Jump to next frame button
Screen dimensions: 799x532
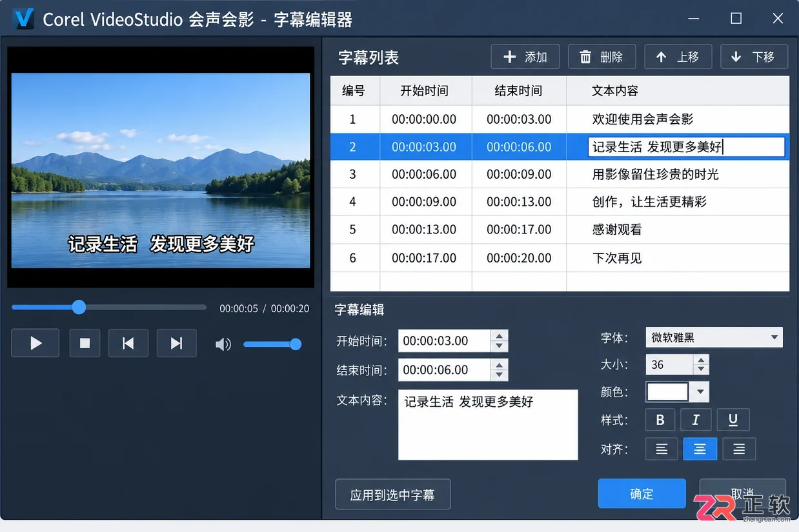[176, 343]
